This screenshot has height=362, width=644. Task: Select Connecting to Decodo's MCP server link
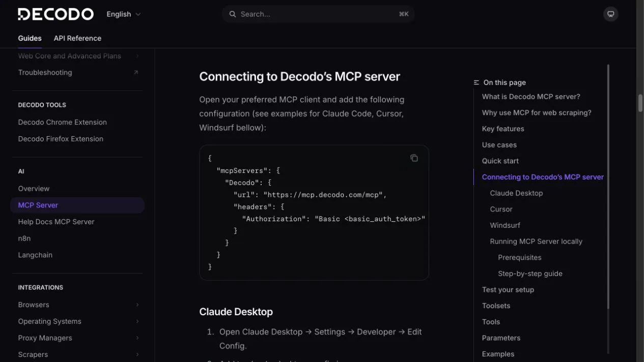pyautogui.click(x=543, y=177)
